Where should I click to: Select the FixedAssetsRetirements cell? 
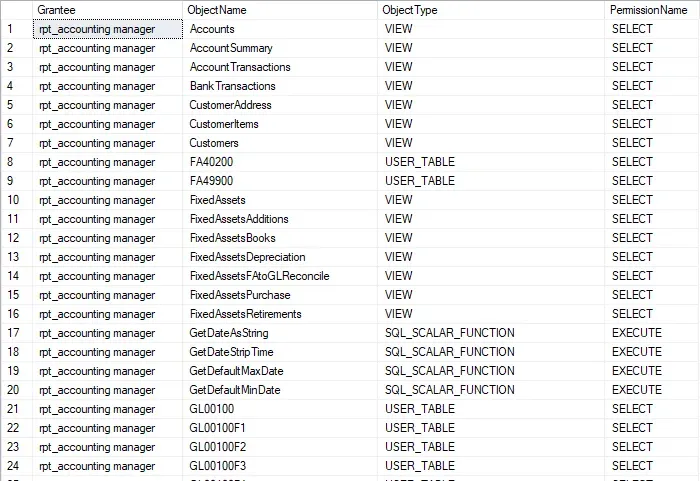tap(245, 314)
